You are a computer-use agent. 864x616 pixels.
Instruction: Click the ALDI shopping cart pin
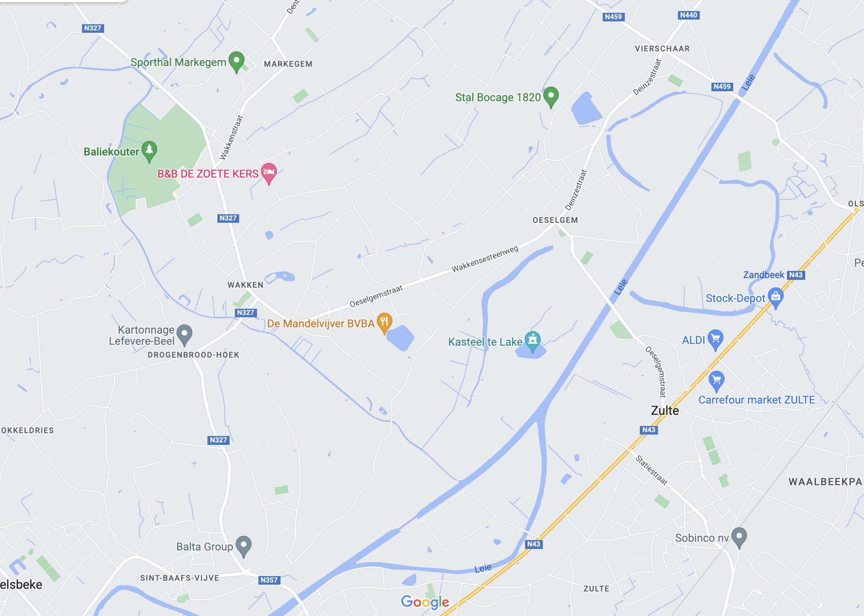coord(715,339)
